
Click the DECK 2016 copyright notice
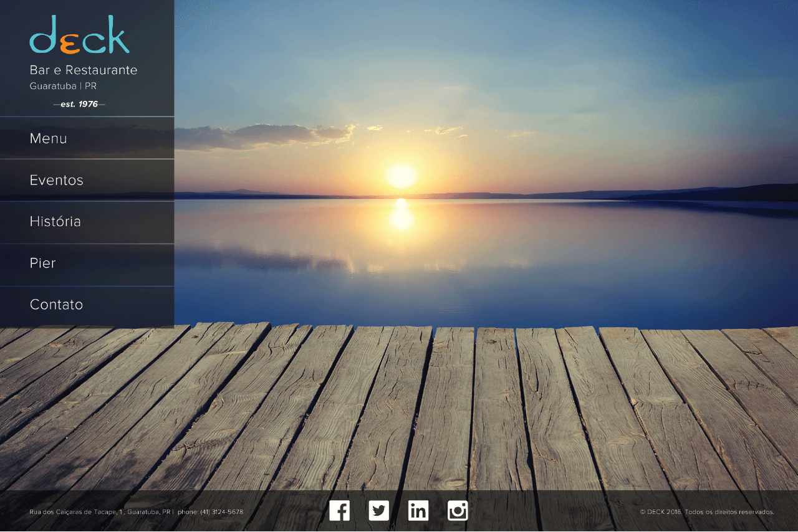pos(706,512)
